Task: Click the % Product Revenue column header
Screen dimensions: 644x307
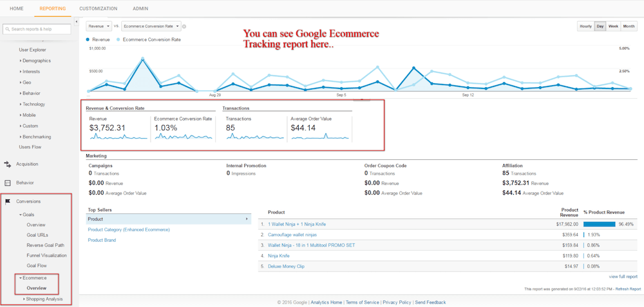Action: tap(604, 212)
